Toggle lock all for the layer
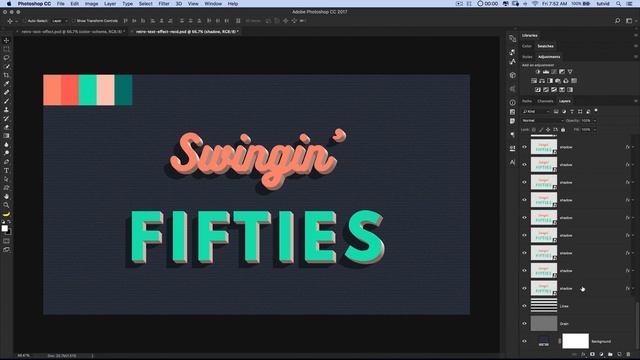Viewport: 640px width, 360px height. click(563, 130)
